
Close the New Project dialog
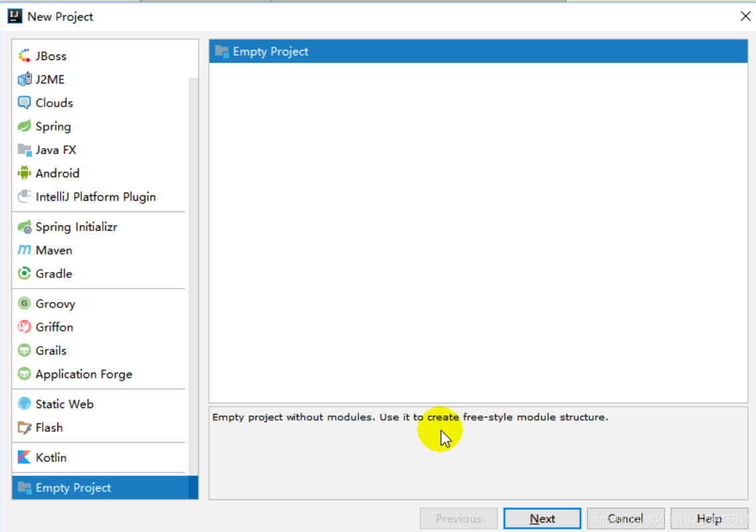(745, 17)
